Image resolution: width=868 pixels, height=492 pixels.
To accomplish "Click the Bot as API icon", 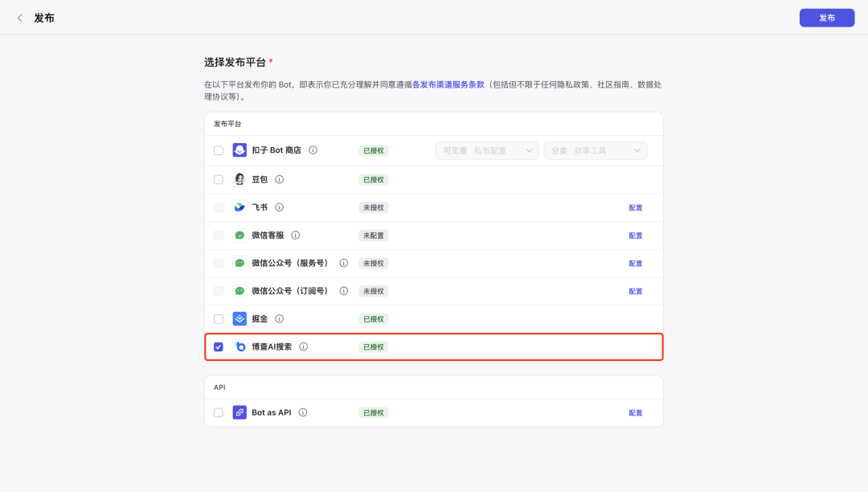I will tap(240, 412).
